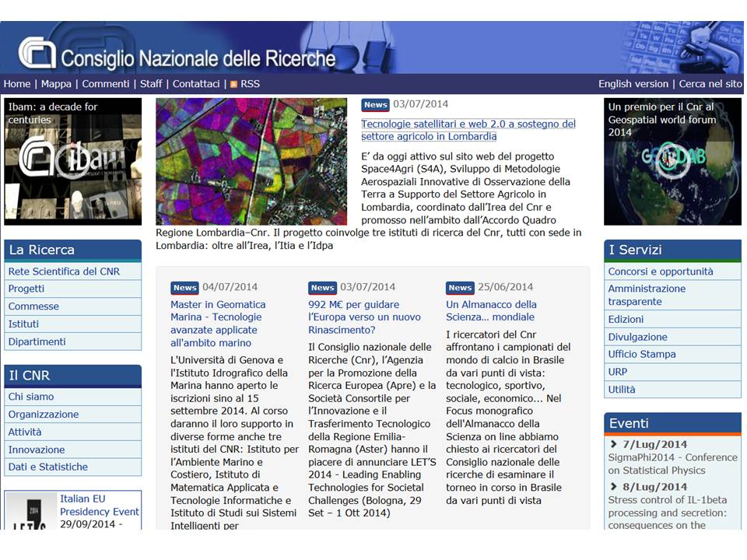The image size is (747, 560).
Task: Open Ufficio Stampa link
Action: tap(672, 355)
